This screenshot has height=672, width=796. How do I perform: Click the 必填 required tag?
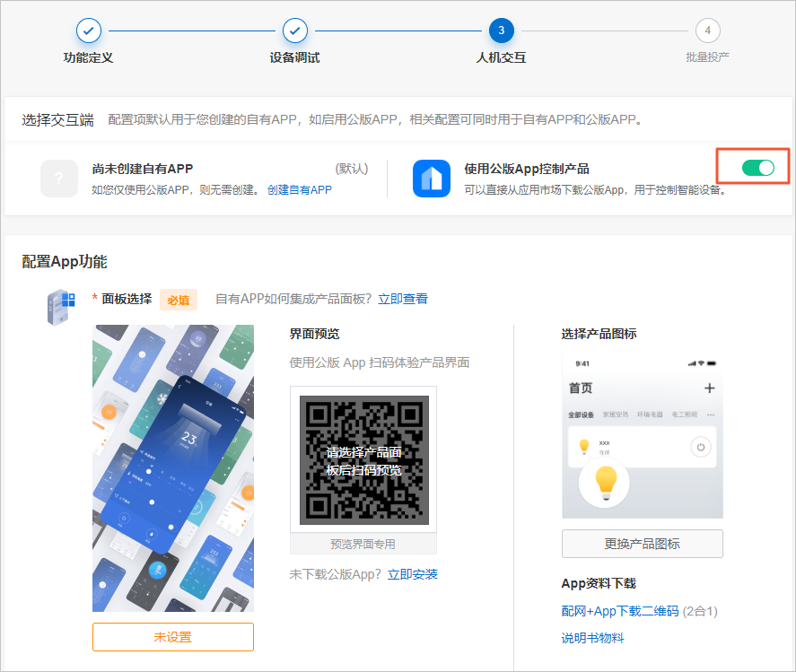[x=179, y=300]
